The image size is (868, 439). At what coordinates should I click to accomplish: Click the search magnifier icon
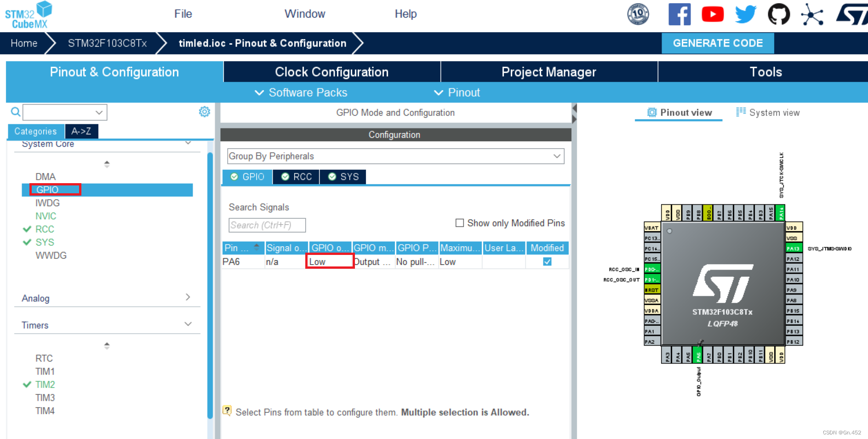coord(16,112)
